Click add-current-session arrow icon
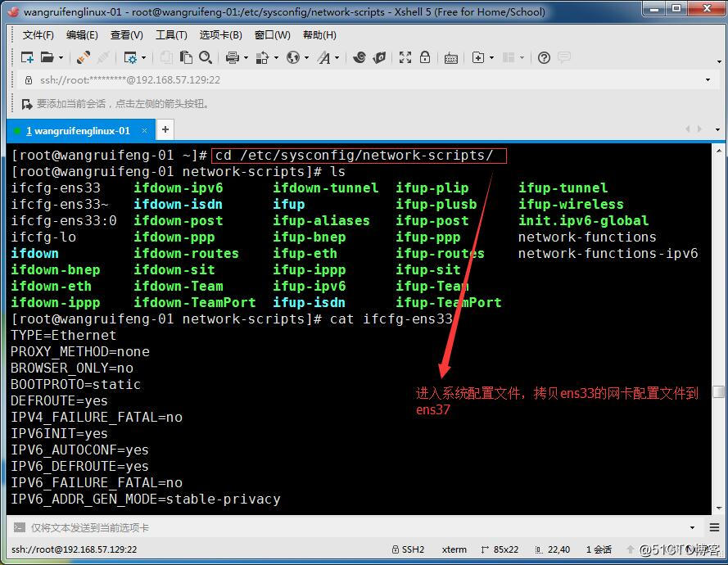The width and height of the screenshot is (728, 565). [x=27, y=104]
